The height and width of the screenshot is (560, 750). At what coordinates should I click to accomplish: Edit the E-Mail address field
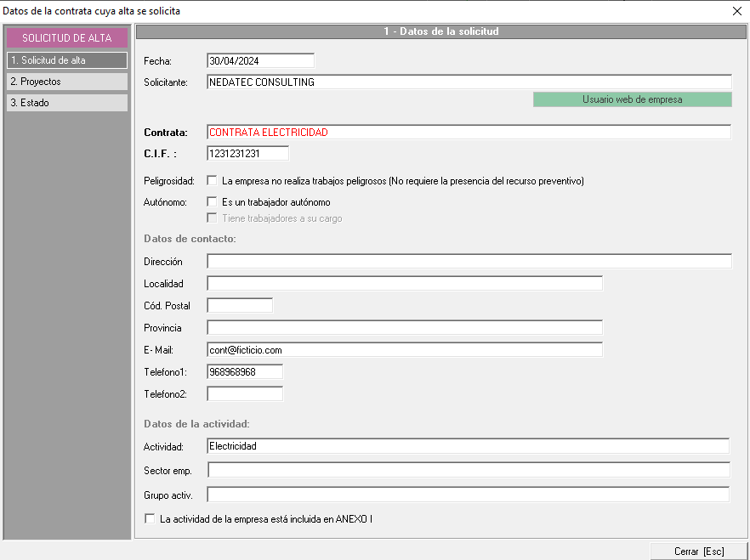coord(404,350)
